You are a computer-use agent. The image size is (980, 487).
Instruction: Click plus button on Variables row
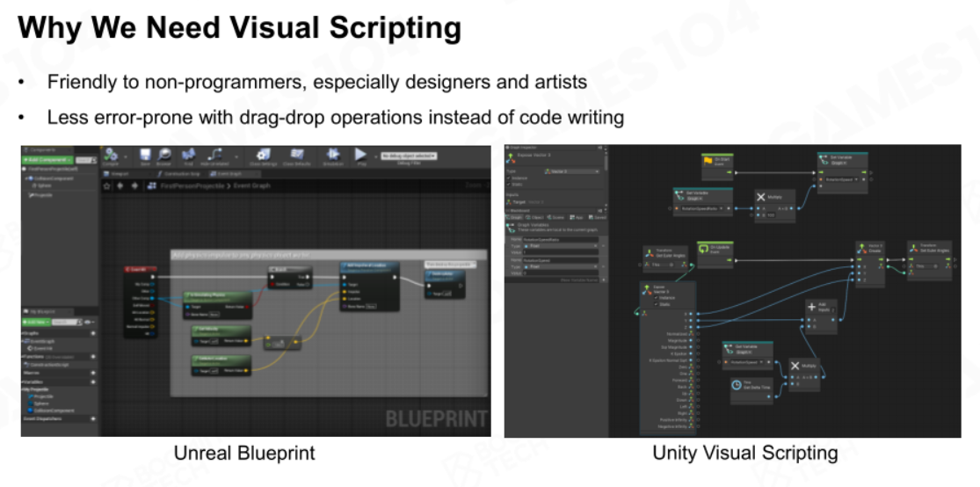tap(93, 381)
